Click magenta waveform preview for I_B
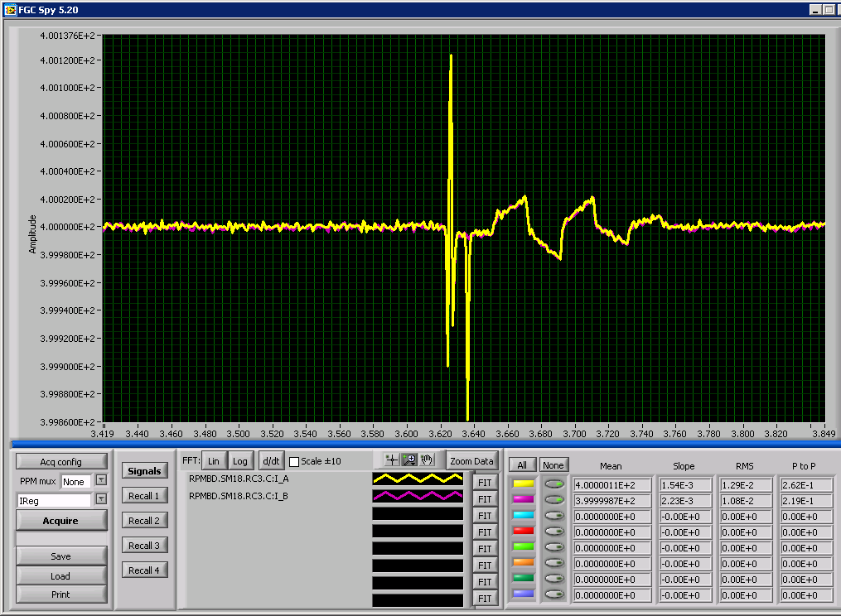Screen dimensions: 841x616 pos(418,496)
